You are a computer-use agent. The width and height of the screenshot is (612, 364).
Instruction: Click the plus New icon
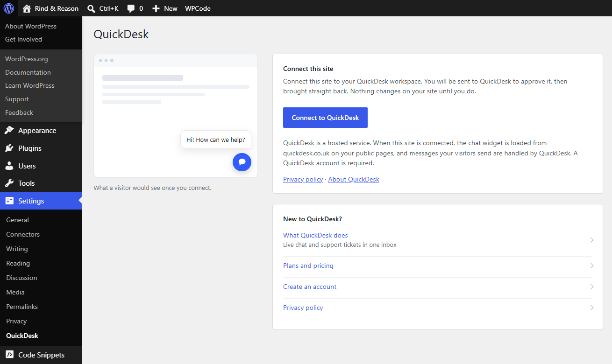[156, 8]
